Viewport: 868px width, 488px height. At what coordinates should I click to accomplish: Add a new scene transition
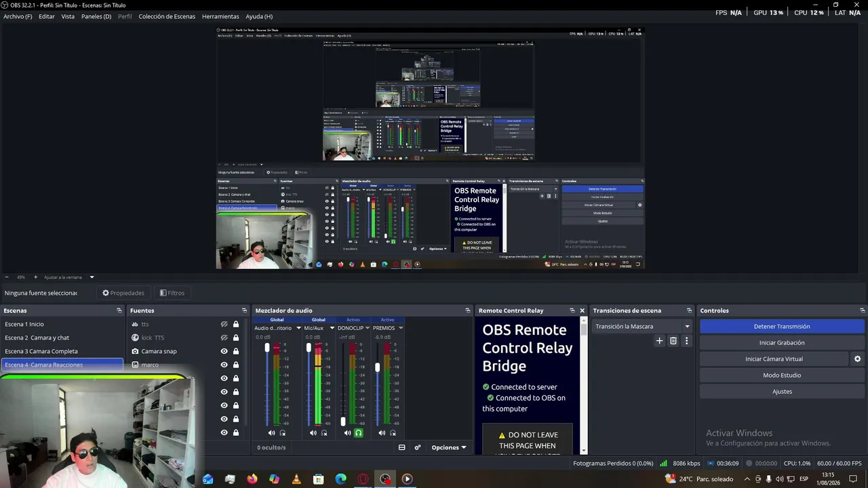point(659,341)
